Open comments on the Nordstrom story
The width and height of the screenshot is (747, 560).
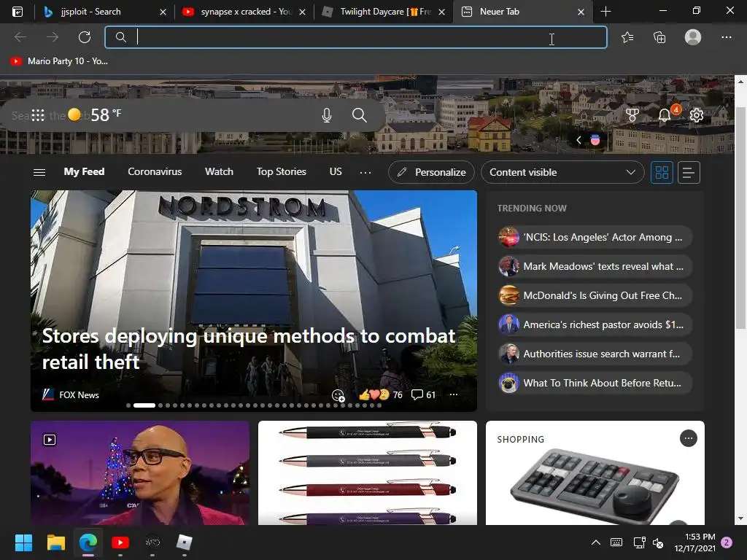(423, 394)
